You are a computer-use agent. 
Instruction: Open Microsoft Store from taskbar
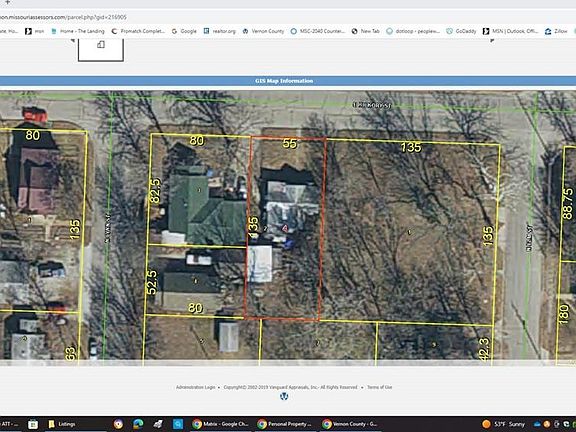pyautogui.click(x=33, y=424)
